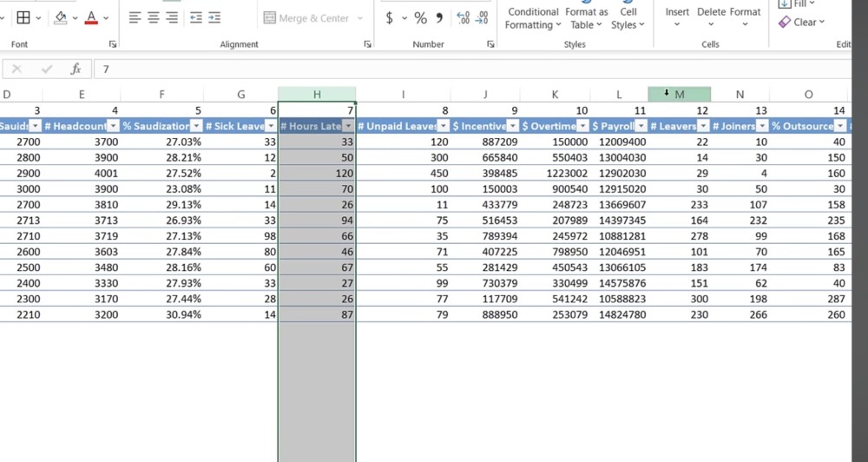Select Joiners cell 232

coord(740,221)
